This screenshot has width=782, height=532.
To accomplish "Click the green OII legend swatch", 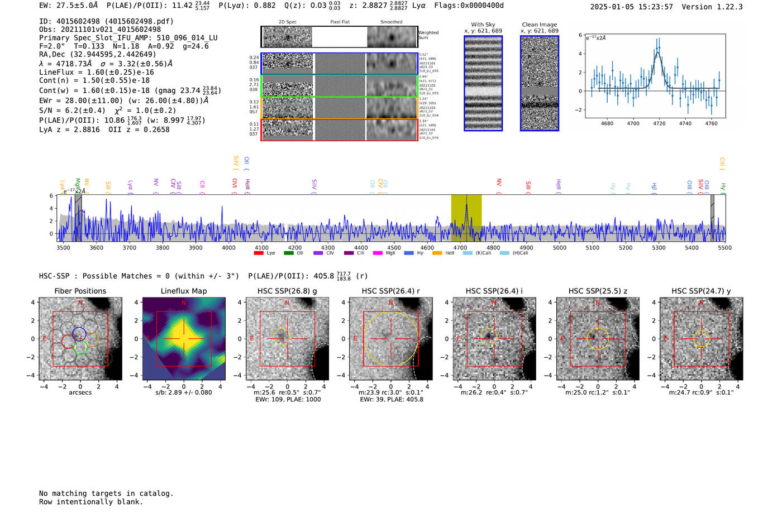I will pos(289,253).
